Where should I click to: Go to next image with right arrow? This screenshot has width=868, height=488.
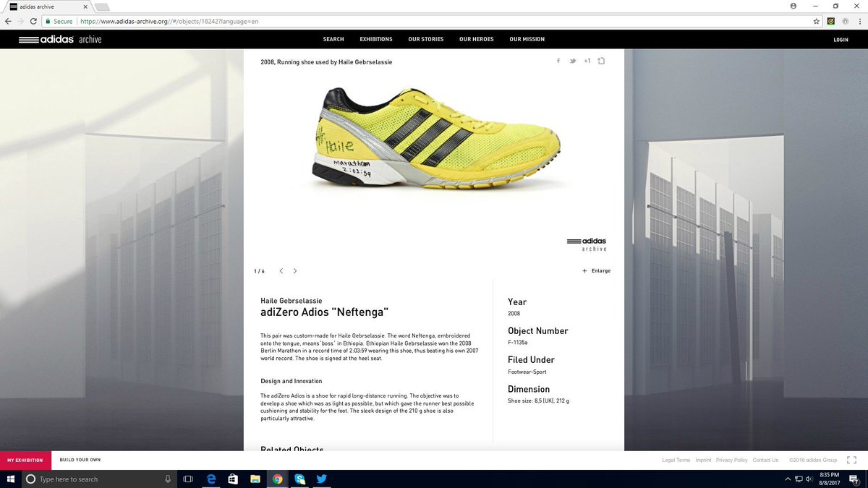coord(295,271)
